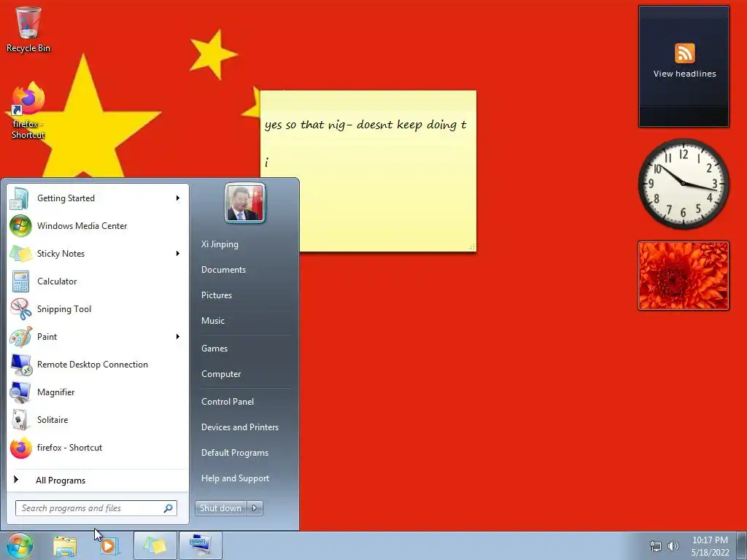
Task: Open the volume speaker tray icon
Action: click(x=673, y=546)
